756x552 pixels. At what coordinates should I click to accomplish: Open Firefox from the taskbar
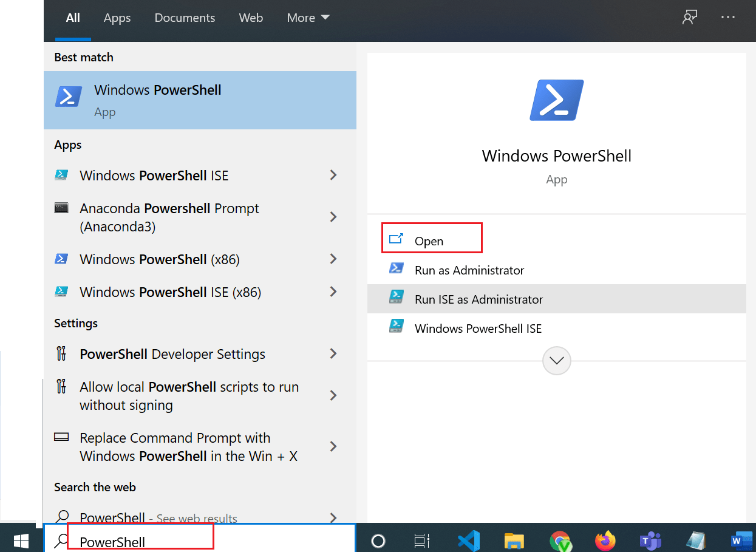pyautogui.click(x=605, y=540)
